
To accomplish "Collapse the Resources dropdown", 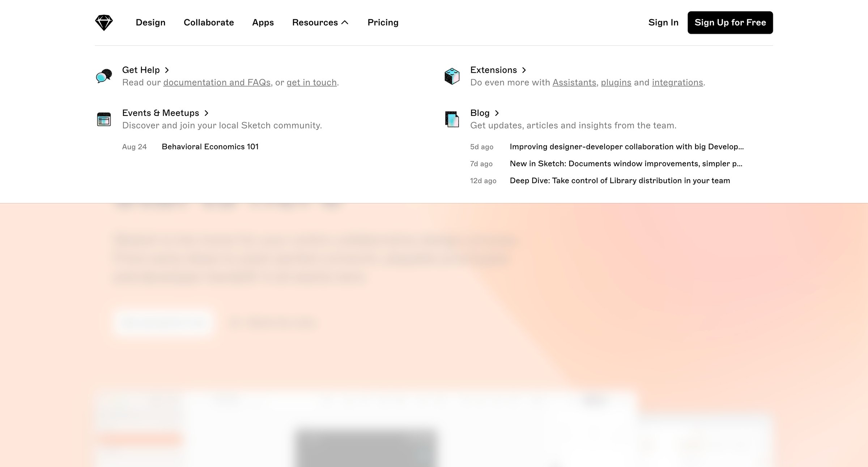I will pos(320,22).
